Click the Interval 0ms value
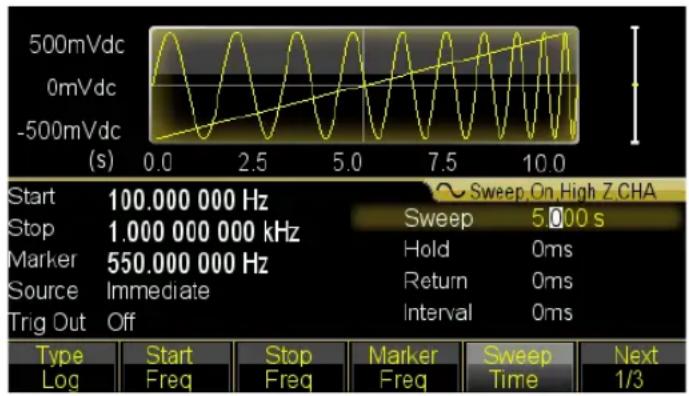 point(552,312)
